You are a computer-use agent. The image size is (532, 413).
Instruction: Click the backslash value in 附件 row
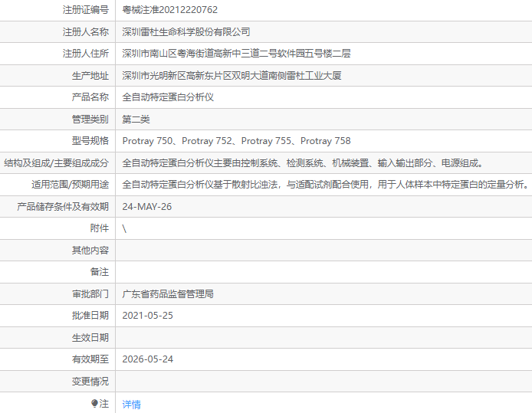click(124, 228)
